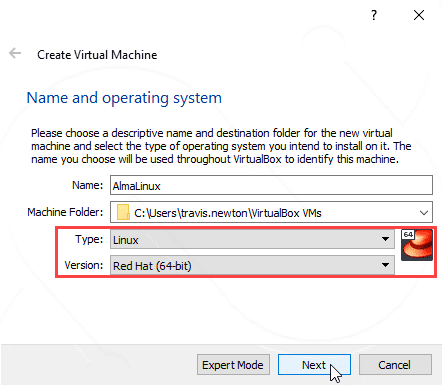Click the Version dropdown arrow
Screen dimensions: 443x386
tap(385, 265)
